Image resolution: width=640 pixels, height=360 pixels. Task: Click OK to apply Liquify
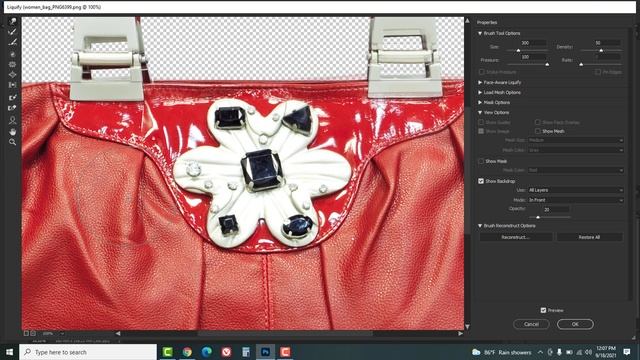pyautogui.click(x=575, y=324)
